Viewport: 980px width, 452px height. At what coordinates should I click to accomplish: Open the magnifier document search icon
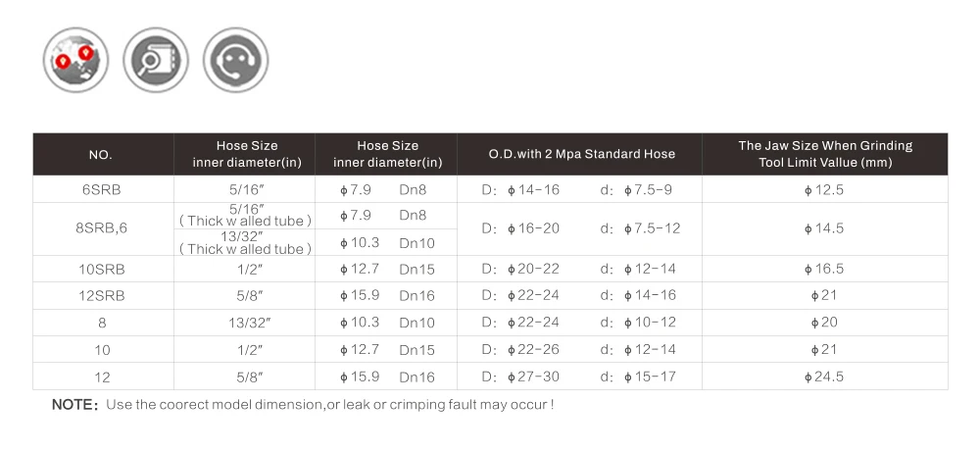tap(156, 60)
